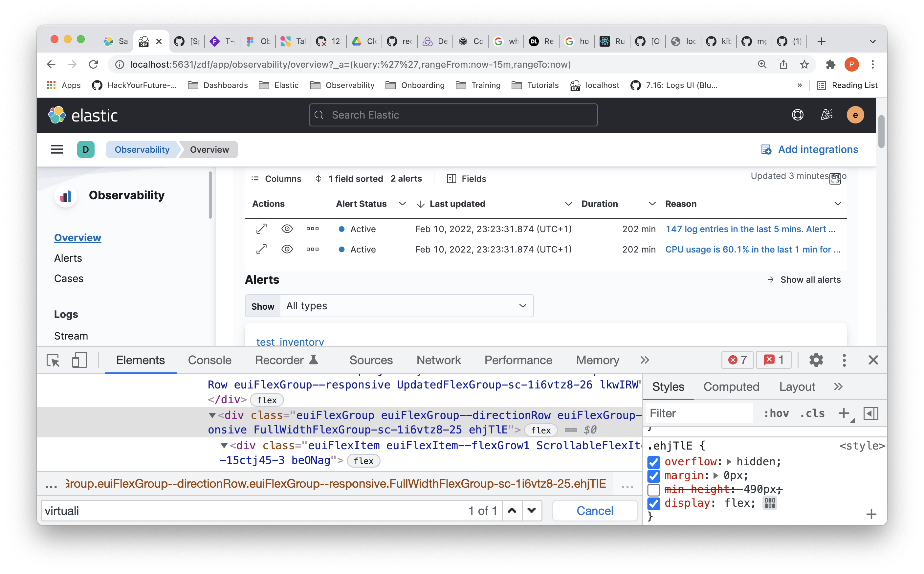Open the All types alert filter dropdown
This screenshot has height=574, width=924.
[406, 306]
